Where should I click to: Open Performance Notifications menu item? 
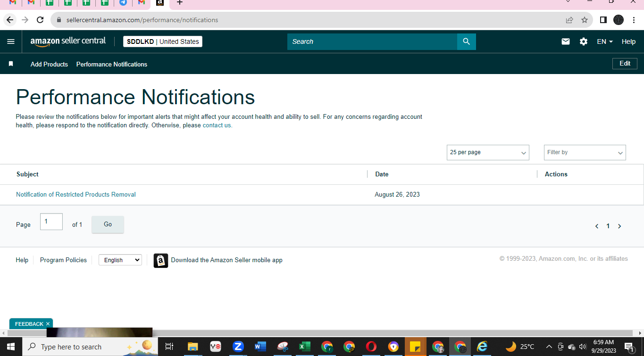tap(112, 64)
